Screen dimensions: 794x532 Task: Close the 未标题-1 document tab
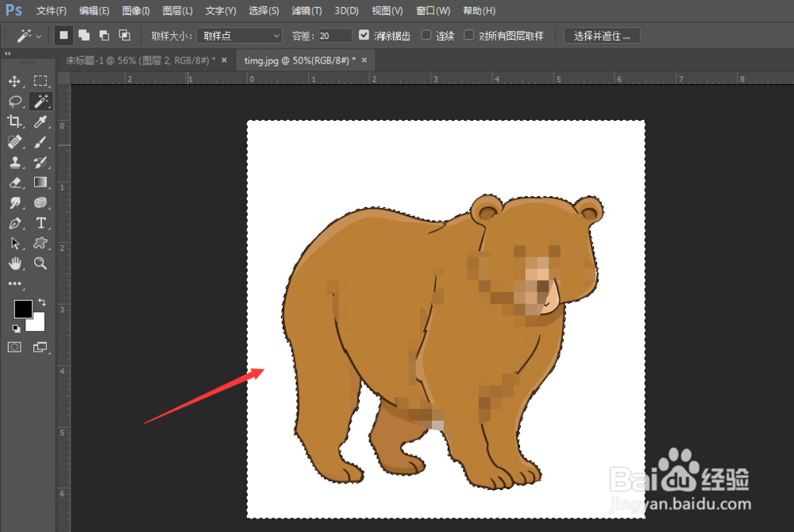click(x=224, y=60)
